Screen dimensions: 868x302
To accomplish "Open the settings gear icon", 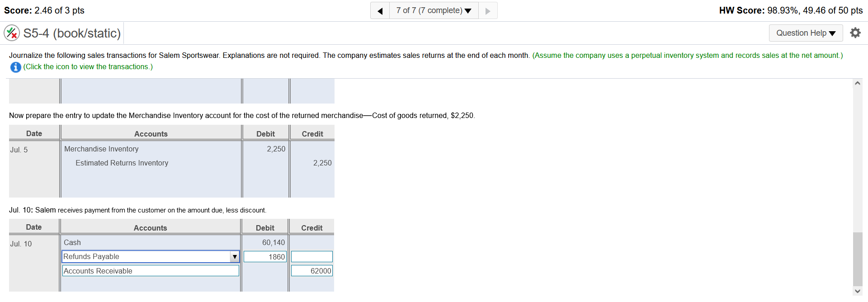I will pyautogui.click(x=855, y=33).
